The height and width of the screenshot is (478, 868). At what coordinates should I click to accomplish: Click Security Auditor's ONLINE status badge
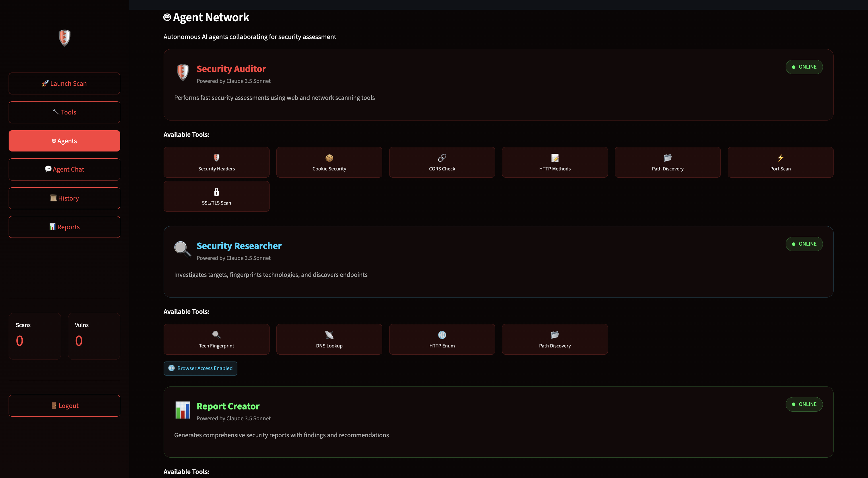pos(804,67)
